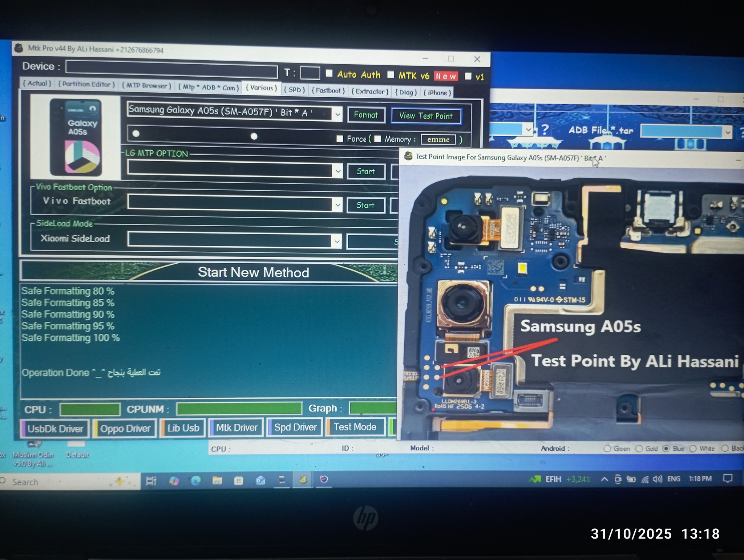Open the Copilot icon on the taskbar
This screenshot has width=744, height=560.
[174, 481]
